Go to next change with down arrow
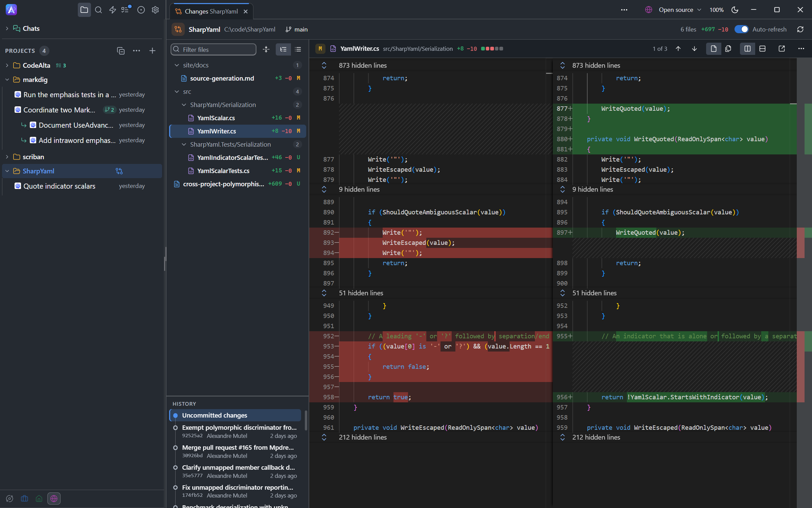Screen dimensions: 812x508 (x=694, y=49)
